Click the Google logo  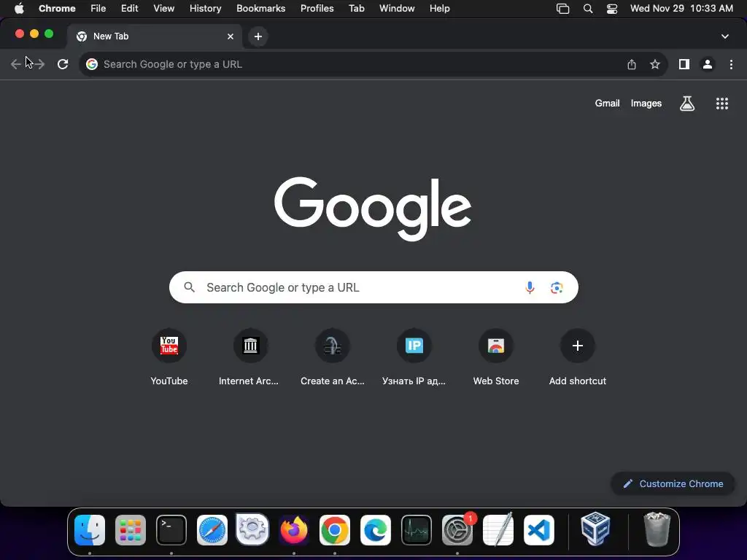click(x=373, y=209)
